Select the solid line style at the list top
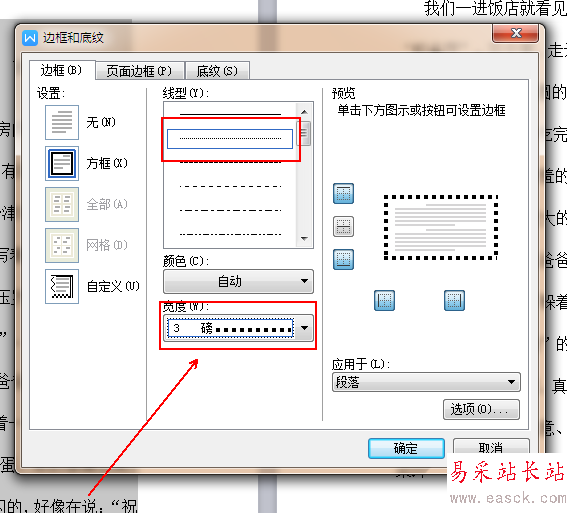Viewport: 567px width, 513px height. (230, 114)
